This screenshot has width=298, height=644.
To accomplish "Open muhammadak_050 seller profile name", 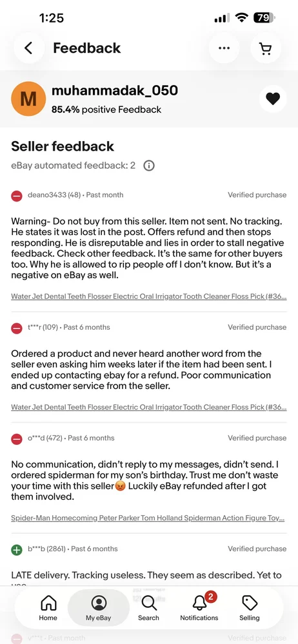I will (115, 90).
